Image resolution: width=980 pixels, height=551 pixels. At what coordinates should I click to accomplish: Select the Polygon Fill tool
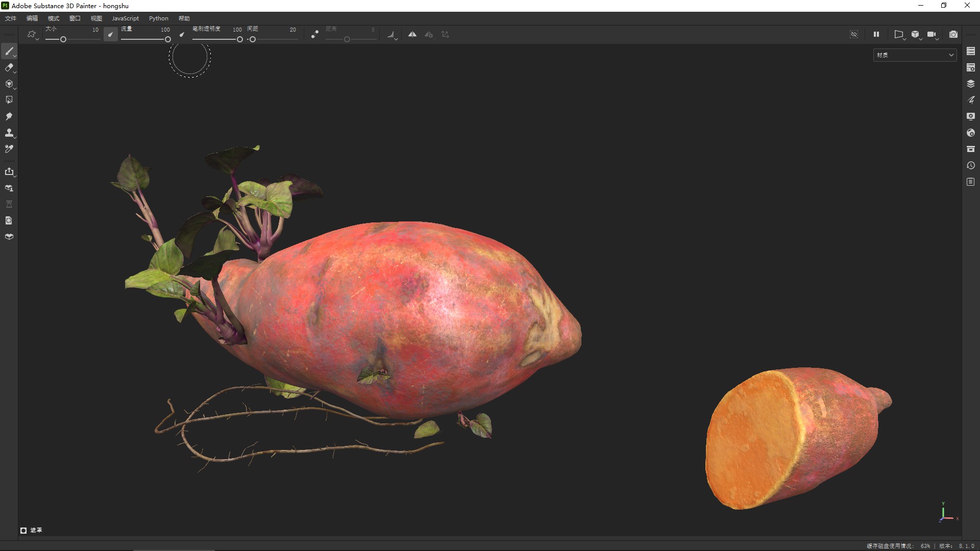pyautogui.click(x=9, y=100)
